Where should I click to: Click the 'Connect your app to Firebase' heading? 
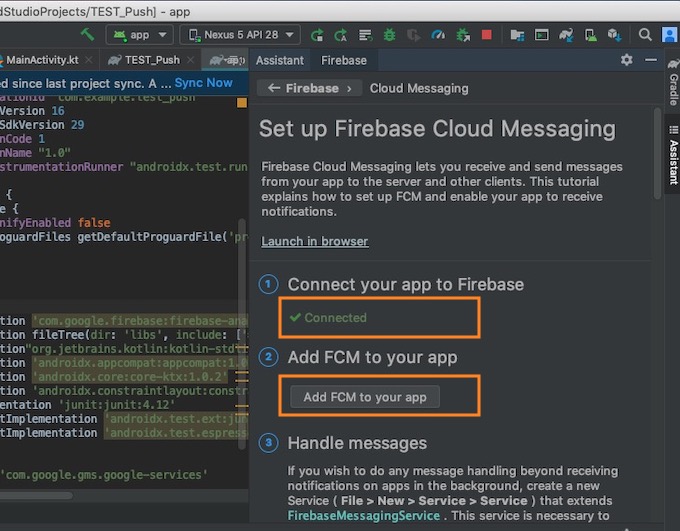click(405, 285)
